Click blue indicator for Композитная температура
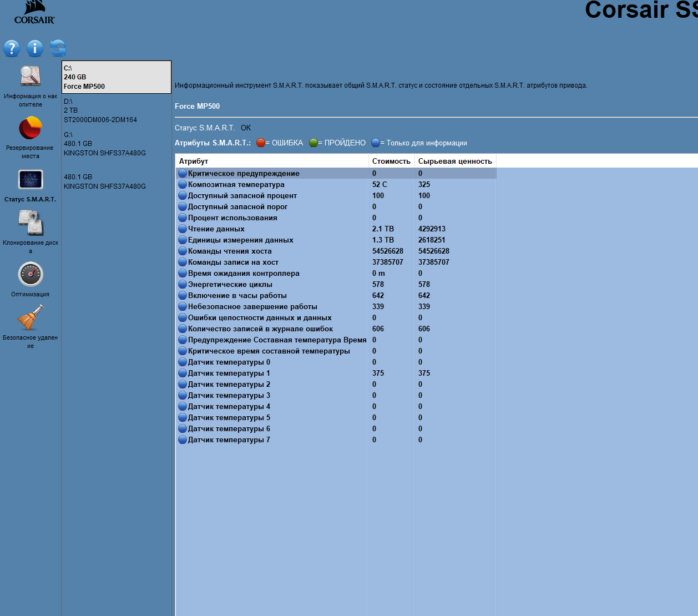Viewport: 698px width, 616px height. click(183, 184)
